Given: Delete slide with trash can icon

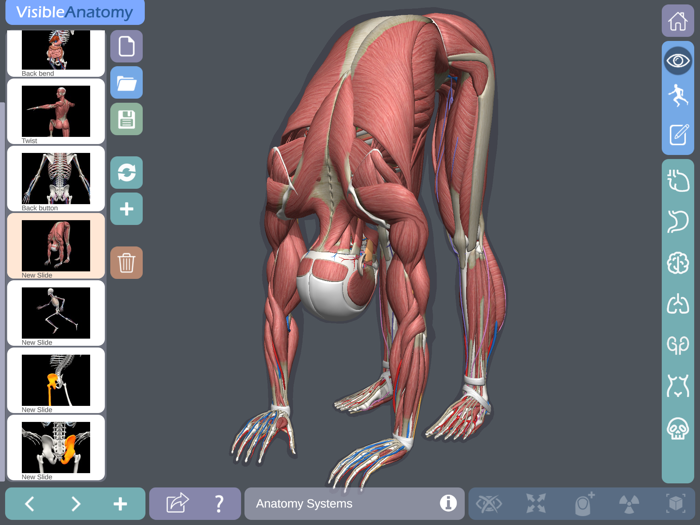Looking at the screenshot, I should (x=126, y=263).
